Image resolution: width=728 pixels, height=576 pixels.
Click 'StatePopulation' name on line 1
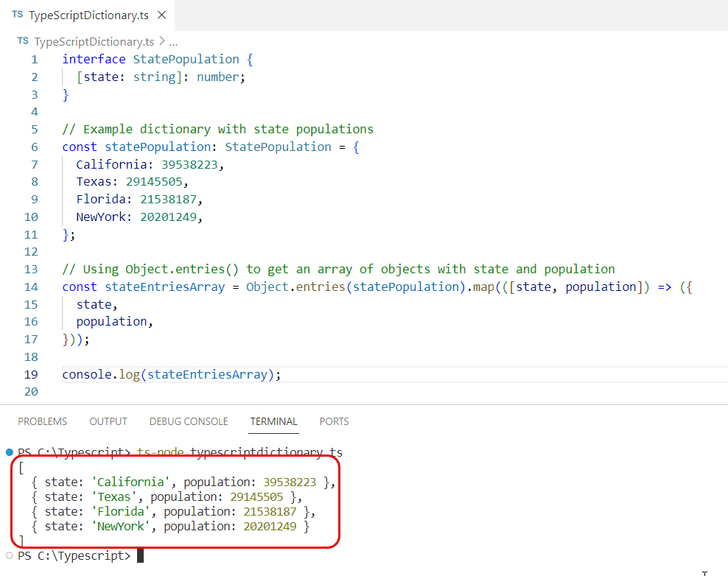[186, 60]
